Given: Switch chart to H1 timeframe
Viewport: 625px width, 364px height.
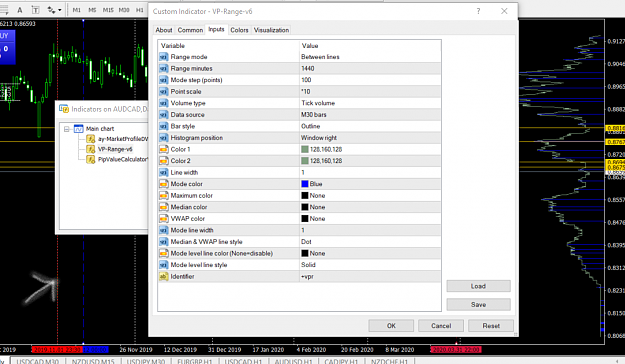Looking at the screenshot, I should [x=140, y=10].
